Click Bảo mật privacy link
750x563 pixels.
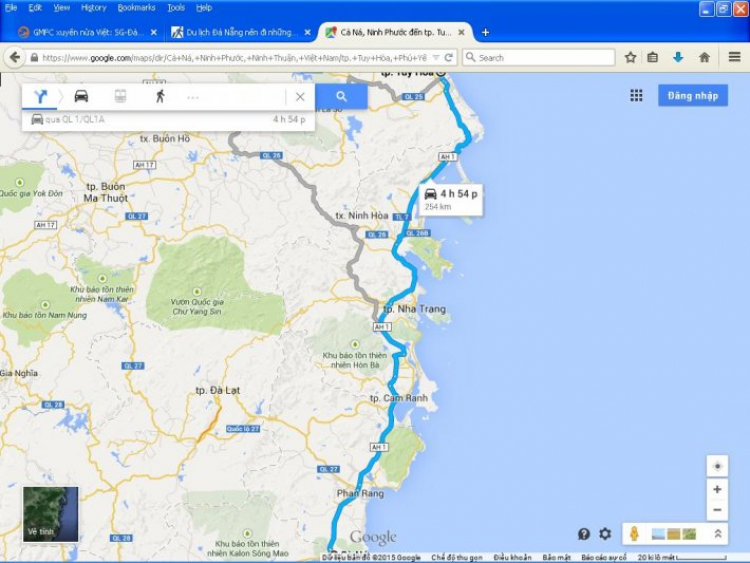coord(556,558)
